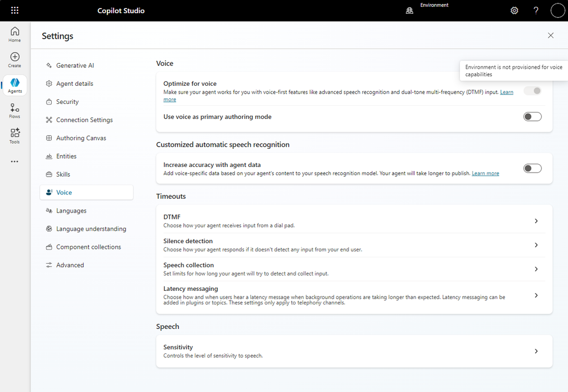Show more options ellipsis in sidebar
Screen dimensions: 568x392
point(15,161)
